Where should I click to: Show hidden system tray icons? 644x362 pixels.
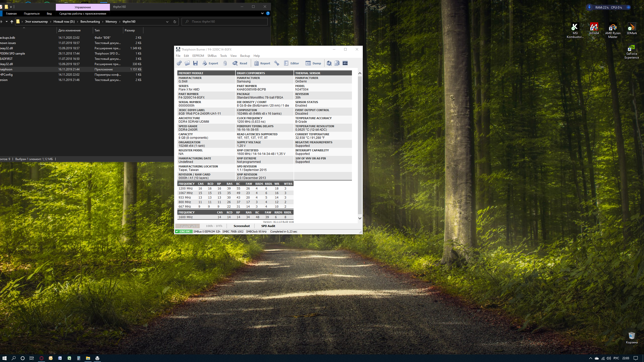click(590, 358)
